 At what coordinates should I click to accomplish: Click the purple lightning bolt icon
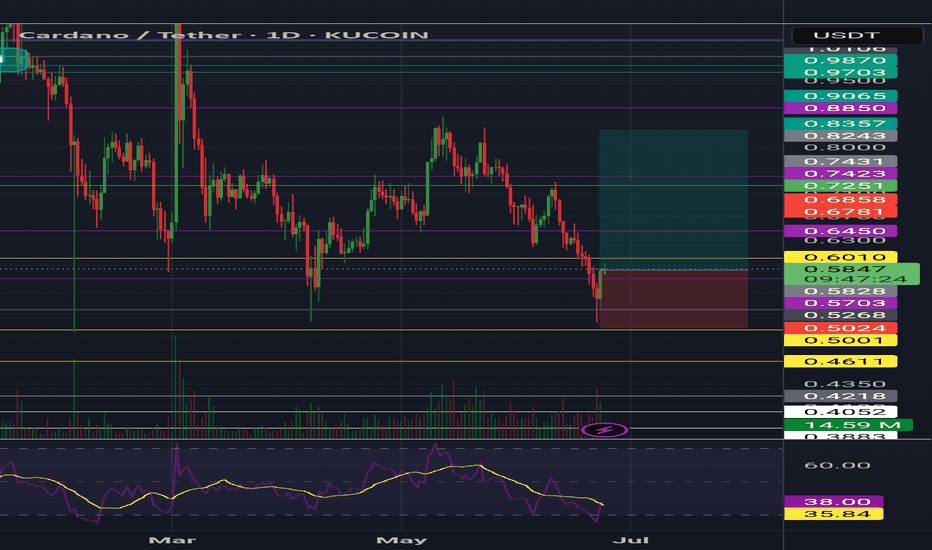click(x=604, y=429)
